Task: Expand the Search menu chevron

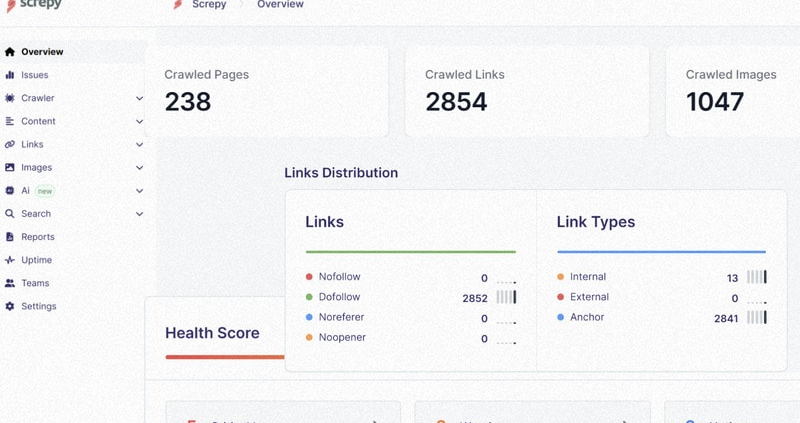Action: pos(139,214)
